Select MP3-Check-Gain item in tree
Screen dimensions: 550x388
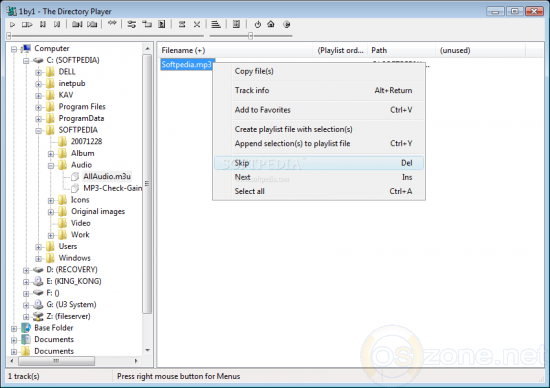tap(112, 188)
